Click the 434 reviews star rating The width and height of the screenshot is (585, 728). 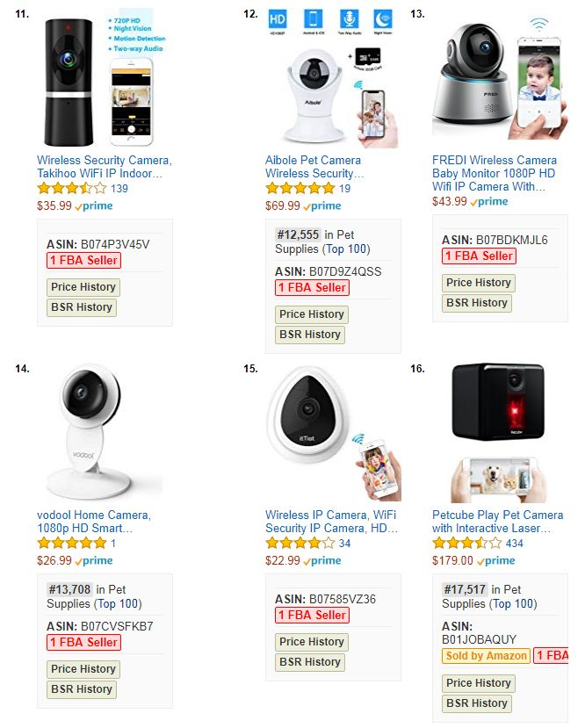(x=467, y=544)
